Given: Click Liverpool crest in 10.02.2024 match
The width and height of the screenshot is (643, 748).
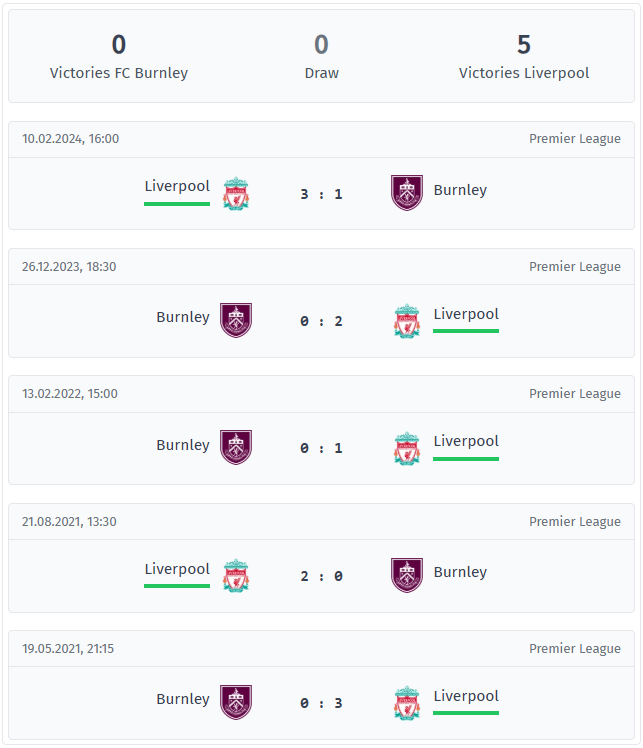Looking at the screenshot, I should (236, 194).
